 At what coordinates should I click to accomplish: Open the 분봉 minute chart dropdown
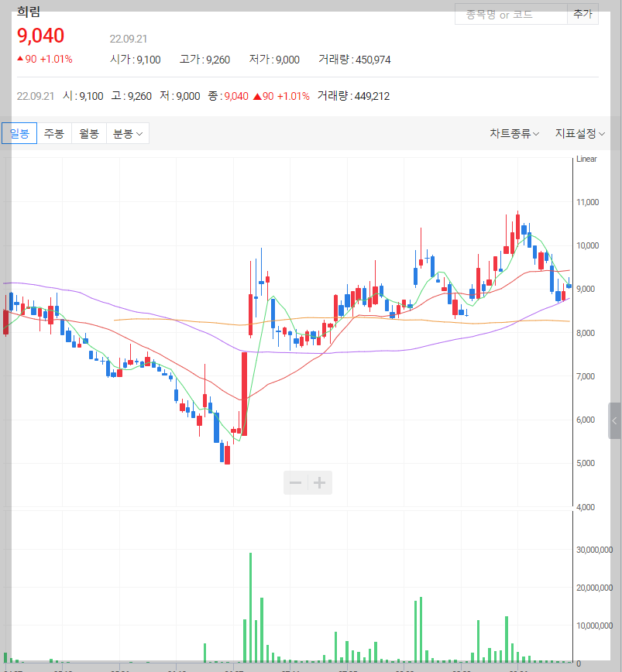[127, 133]
